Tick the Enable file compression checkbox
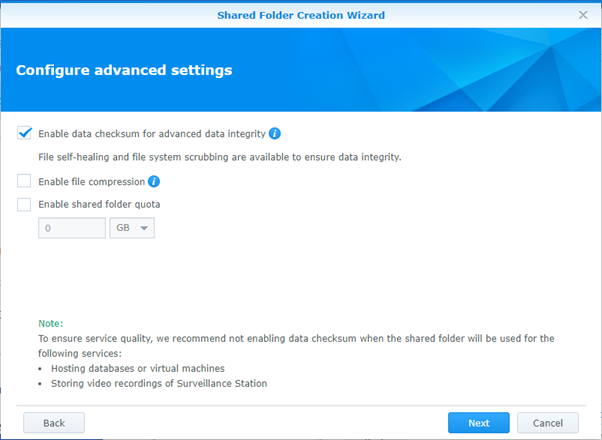 (x=24, y=182)
